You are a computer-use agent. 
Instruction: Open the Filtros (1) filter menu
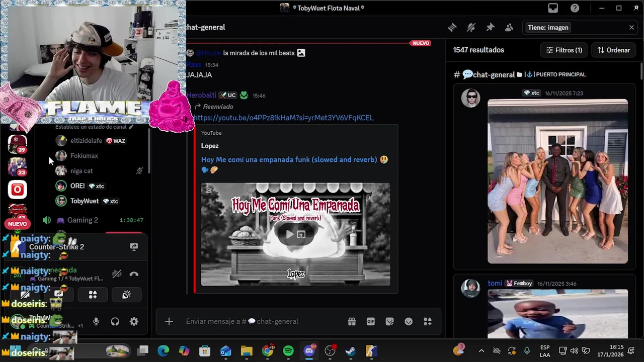click(x=565, y=50)
